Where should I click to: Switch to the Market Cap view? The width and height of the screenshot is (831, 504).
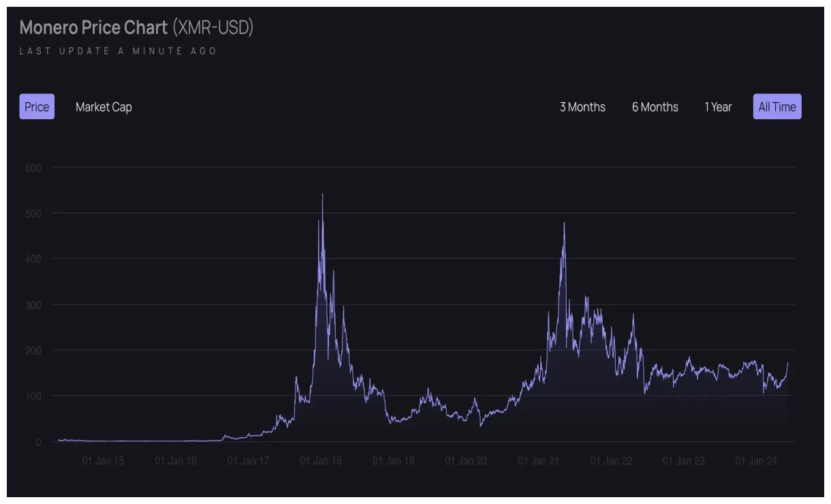[x=104, y=106]
